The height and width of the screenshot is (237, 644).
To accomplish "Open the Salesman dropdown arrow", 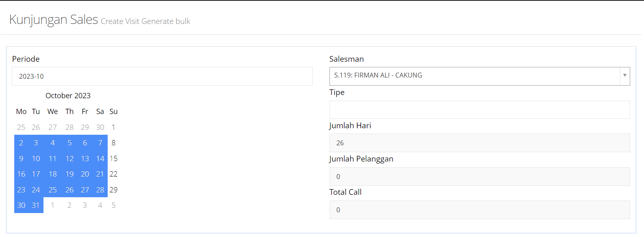I will [624, 76].
